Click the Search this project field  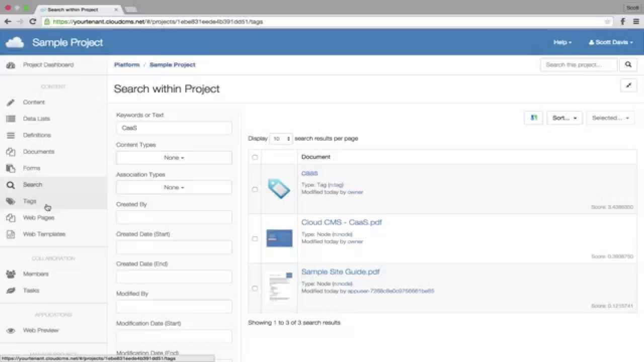[x=579, y=64]
